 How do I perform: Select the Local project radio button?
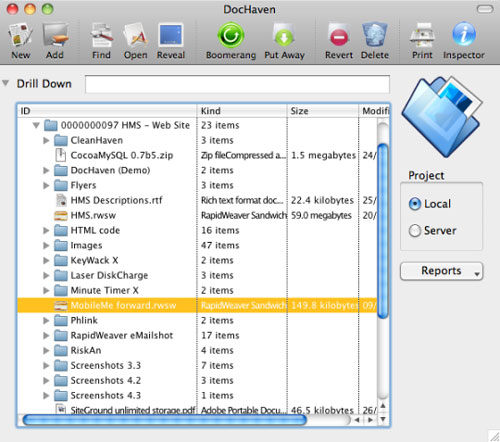point(415,204)
